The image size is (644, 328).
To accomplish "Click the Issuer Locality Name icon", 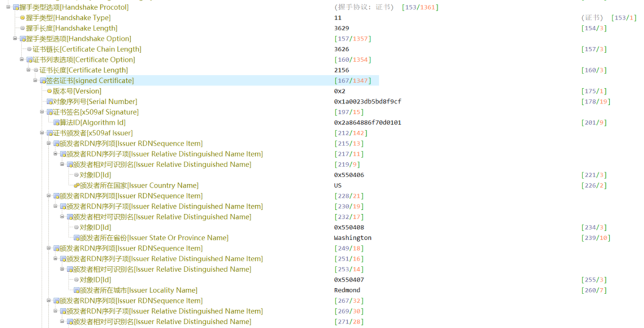I will [x=76, y=290].
